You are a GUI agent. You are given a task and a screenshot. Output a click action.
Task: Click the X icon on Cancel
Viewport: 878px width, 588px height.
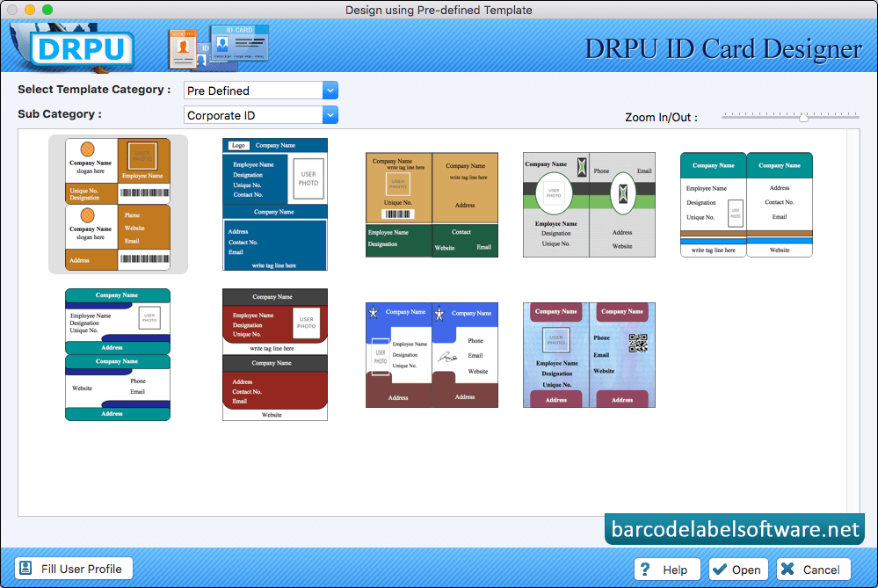787,569
